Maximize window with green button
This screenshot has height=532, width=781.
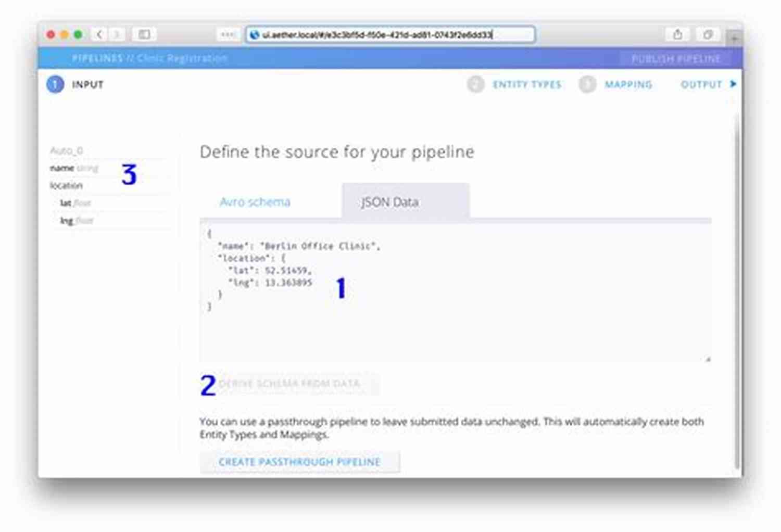pyautogui.click(x=78, y=34)
